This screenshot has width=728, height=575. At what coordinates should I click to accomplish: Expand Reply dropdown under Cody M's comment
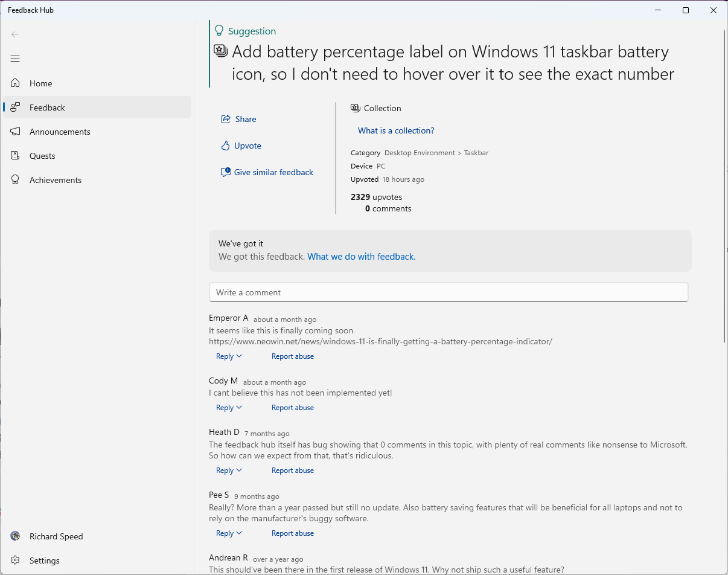point(229,408)
